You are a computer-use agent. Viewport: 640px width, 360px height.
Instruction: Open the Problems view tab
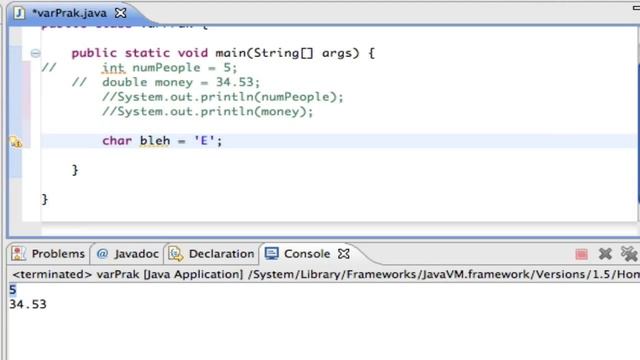tap(48, 254)
